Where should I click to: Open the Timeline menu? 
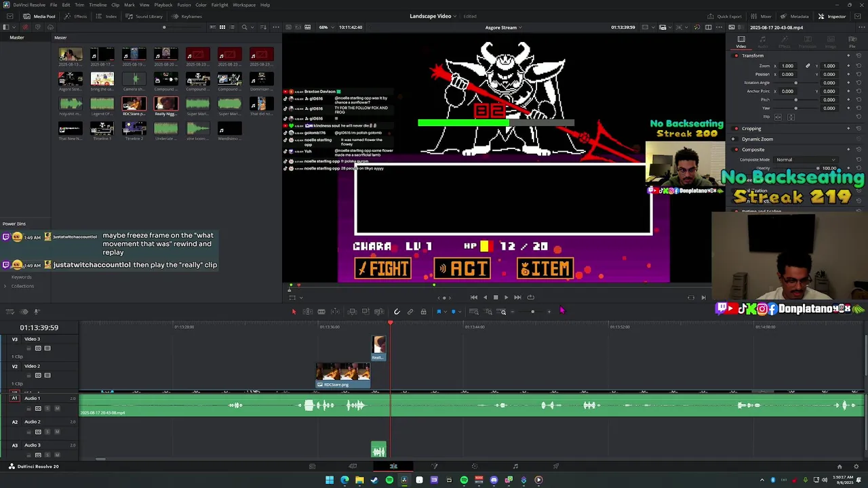pos(98,5)
